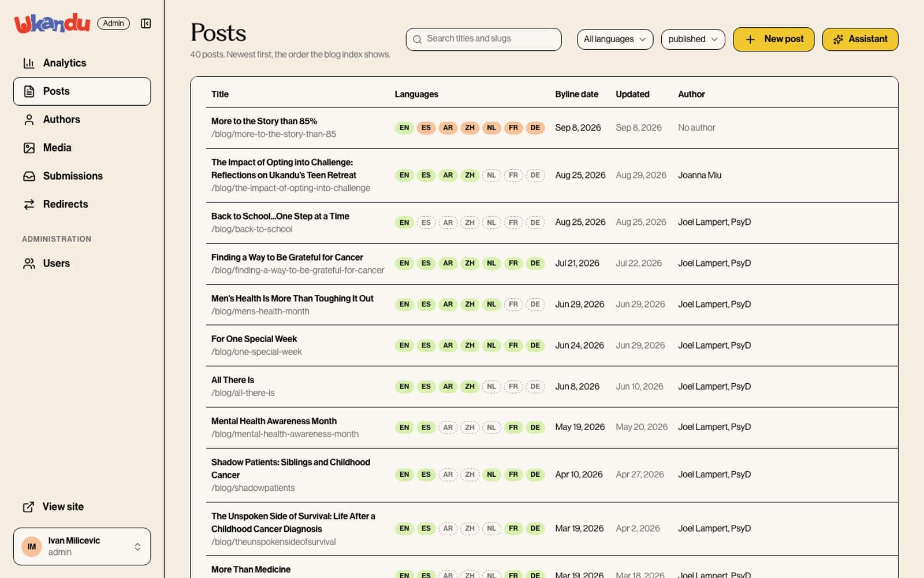Open the Submissions section

[x=82, y=176]
